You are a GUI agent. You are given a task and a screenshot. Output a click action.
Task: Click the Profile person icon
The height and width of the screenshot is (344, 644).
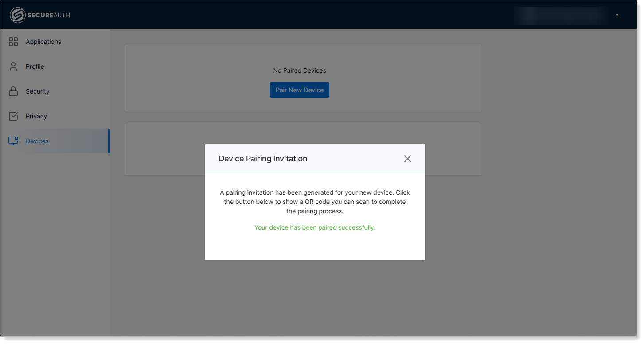pos(13,66)
